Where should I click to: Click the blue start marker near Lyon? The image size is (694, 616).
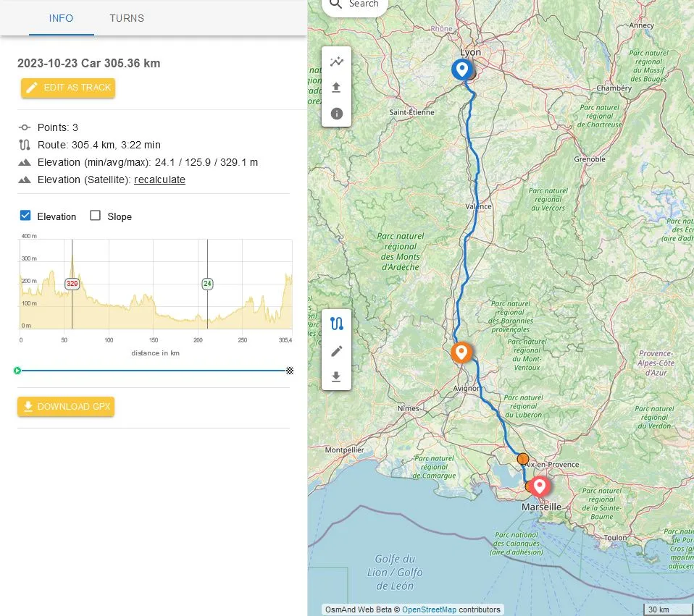point(461,69)
